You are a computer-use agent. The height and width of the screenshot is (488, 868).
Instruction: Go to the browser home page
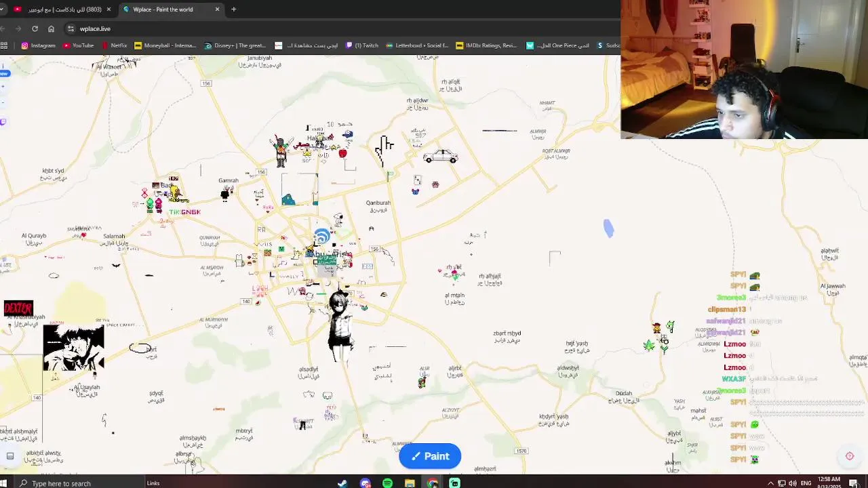click(51, 28)
